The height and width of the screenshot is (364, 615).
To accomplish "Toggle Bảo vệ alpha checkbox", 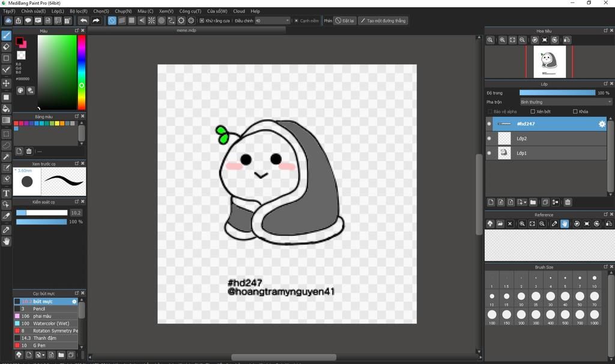I will tap(489, 111).
